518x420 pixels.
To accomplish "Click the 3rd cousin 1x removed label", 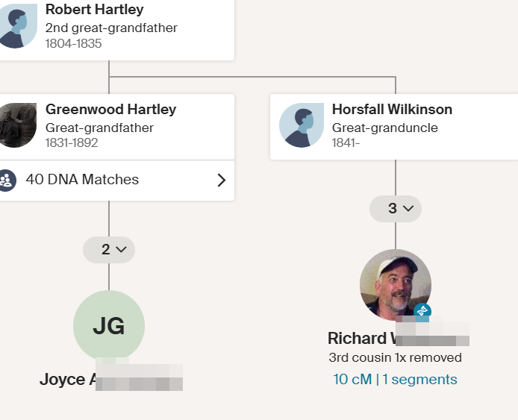I will 395,358.
